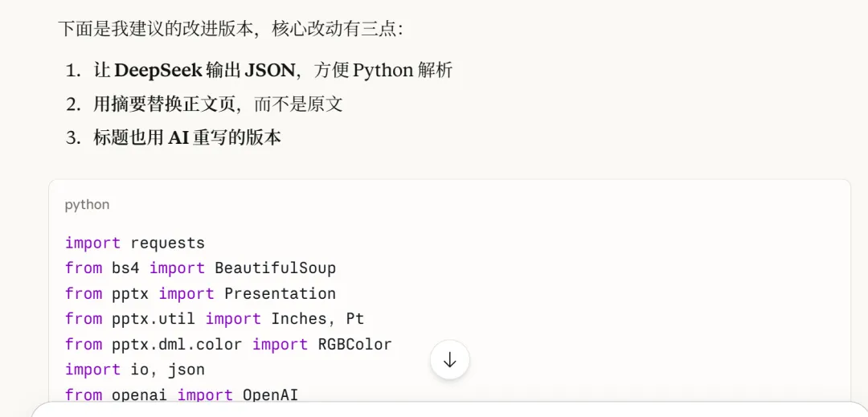The image size is (868, 417).
Task: Click the "import io, json" line
Action: click(x=134, y=370)
